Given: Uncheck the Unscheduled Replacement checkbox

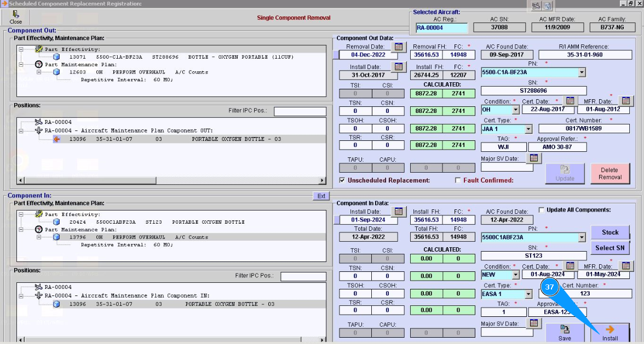Looking at the screenshot, I should [x=342, y=180].
